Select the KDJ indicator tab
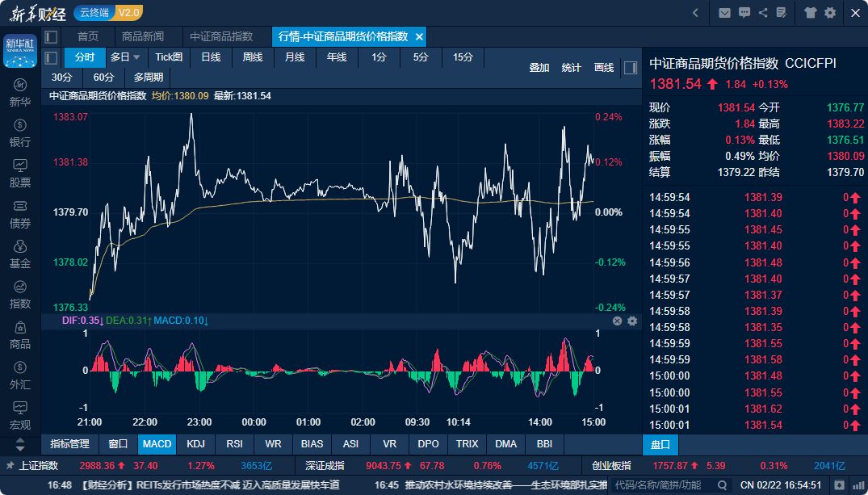 [x=195, y=444]
